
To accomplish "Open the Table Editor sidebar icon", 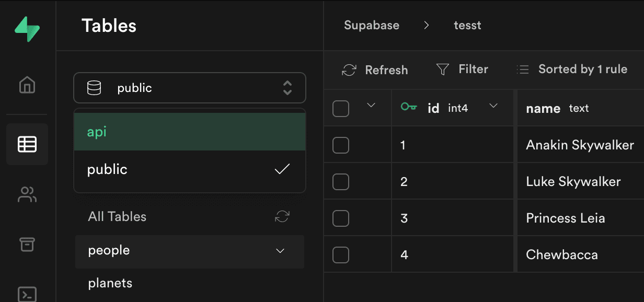I will click(27, 144).
